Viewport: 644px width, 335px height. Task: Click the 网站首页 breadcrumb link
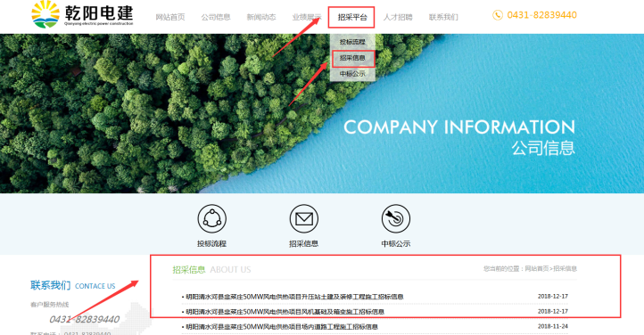[537, 268]
